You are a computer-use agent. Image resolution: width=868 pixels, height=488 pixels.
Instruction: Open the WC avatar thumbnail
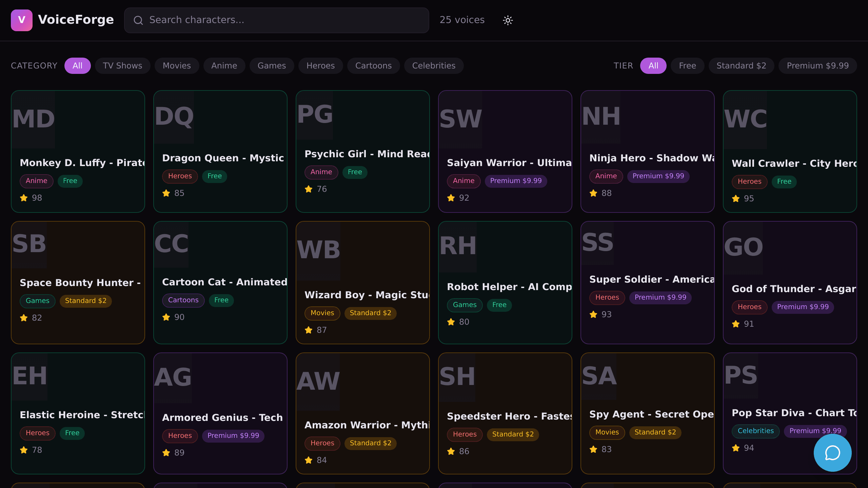(x=745, y=120)
